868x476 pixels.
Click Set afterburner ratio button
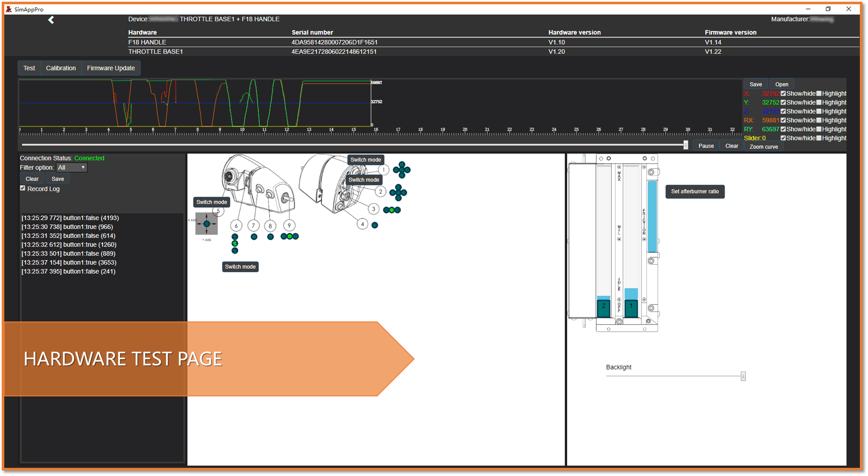click(x=694, y=191)
